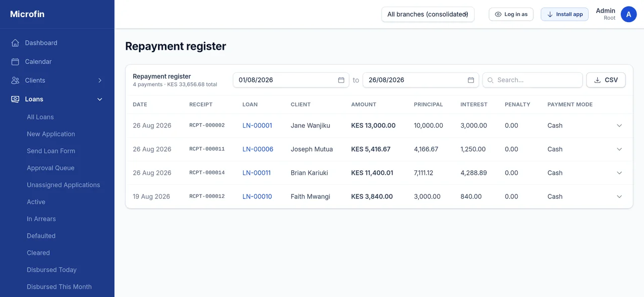Click the search magnifier icon
This screenshot has height=297, width=644.
491,80
